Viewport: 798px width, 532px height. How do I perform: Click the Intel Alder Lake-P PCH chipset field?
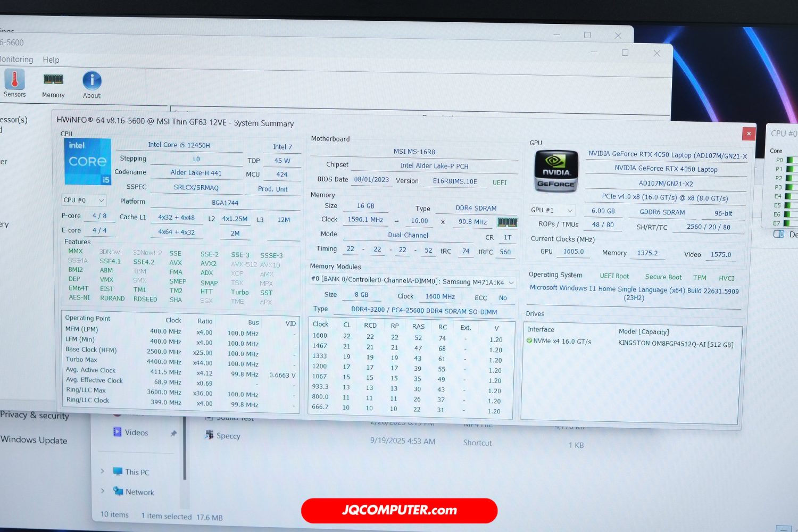(434, 166)
